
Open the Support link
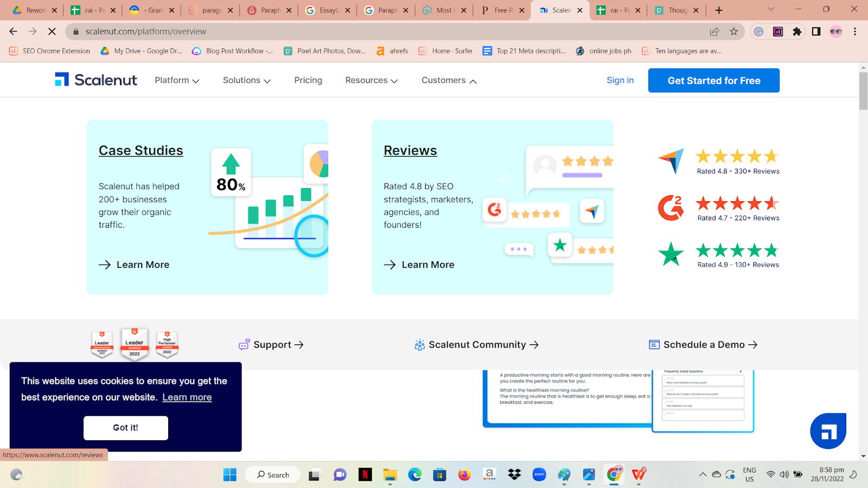pos(271,344)
